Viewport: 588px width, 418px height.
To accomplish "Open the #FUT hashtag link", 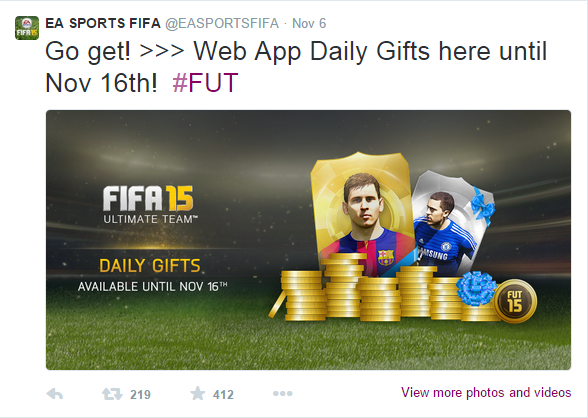I will click(x=205, y=83).
